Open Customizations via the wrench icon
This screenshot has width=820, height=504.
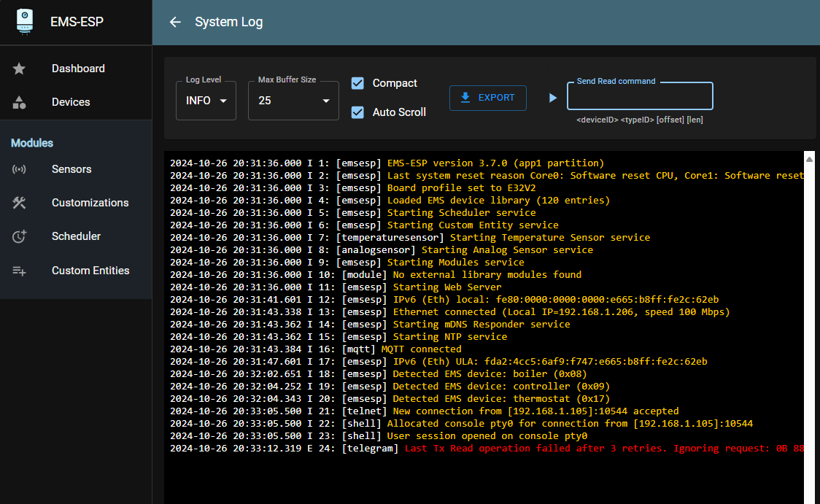coord(20,202)
